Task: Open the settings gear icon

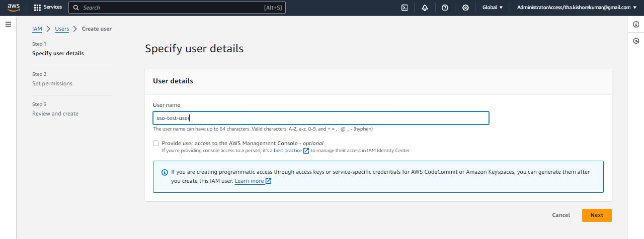Action: [x=465, y=8]
